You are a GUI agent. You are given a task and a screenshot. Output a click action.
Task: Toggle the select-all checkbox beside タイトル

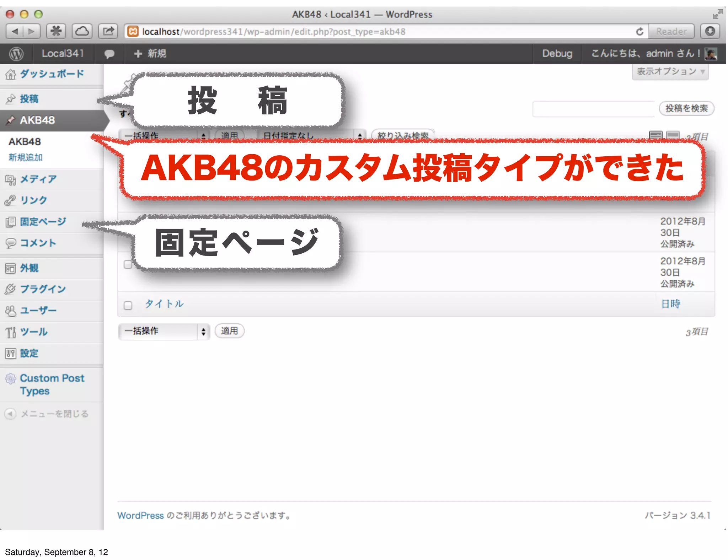pos(128,305)
